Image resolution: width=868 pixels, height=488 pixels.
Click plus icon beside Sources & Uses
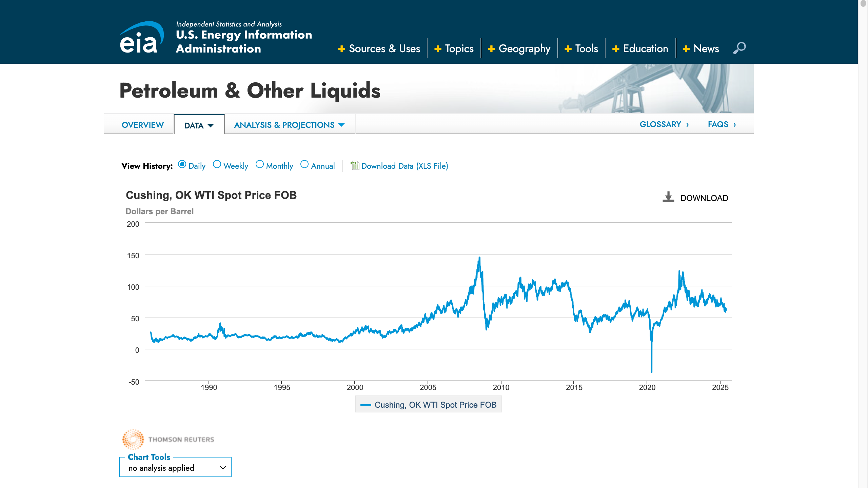(x=341, y=49)
